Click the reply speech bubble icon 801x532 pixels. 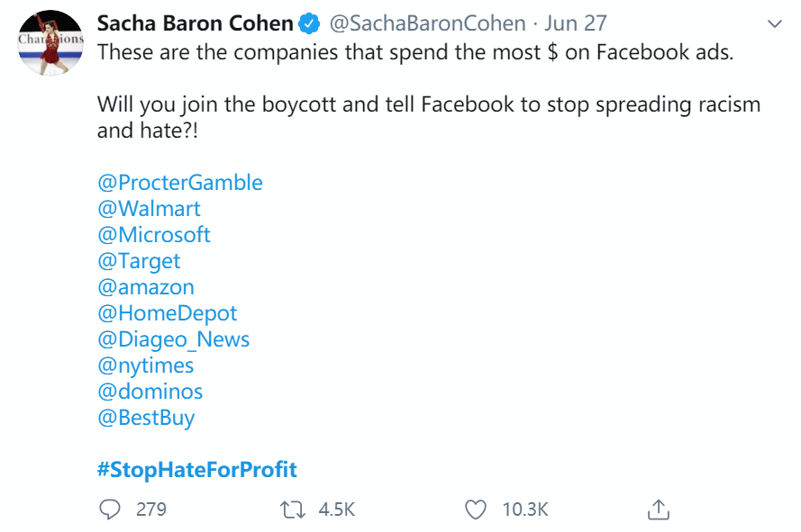click(110, 509)
